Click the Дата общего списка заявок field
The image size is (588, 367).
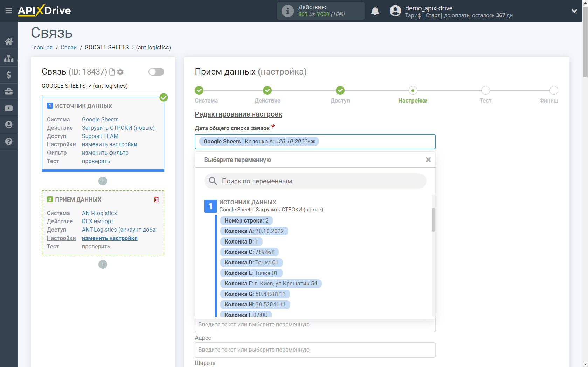pyautogui.click(x=315, y=142)
